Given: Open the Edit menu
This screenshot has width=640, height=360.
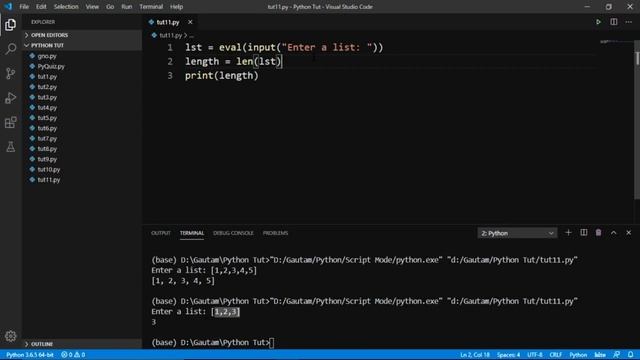Looking at the screenshot, I should 41,7.
